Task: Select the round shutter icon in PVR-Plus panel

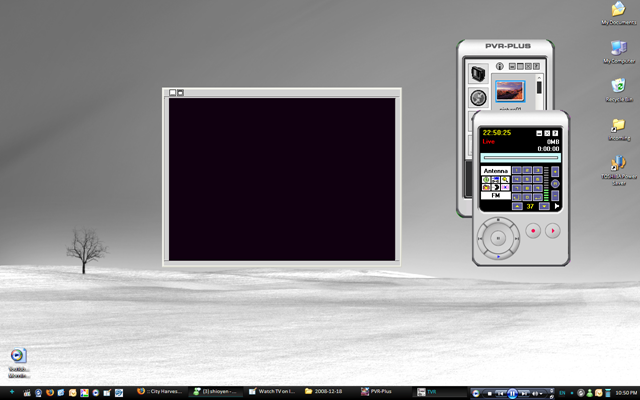Action: 478,98
